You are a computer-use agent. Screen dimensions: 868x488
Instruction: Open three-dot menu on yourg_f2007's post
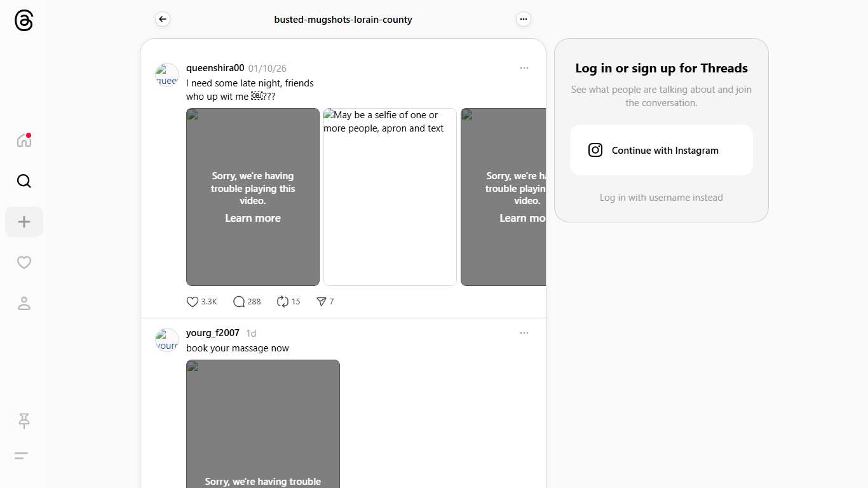coord(524,333)
